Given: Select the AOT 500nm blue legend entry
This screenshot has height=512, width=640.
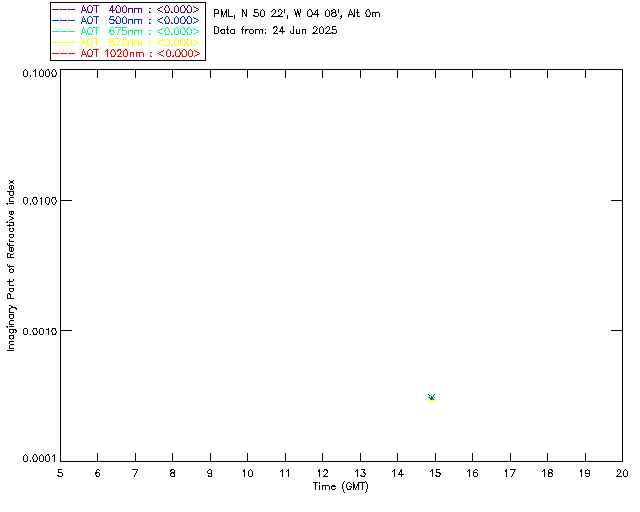Looking at the screenshot, I should click(127, 20).
